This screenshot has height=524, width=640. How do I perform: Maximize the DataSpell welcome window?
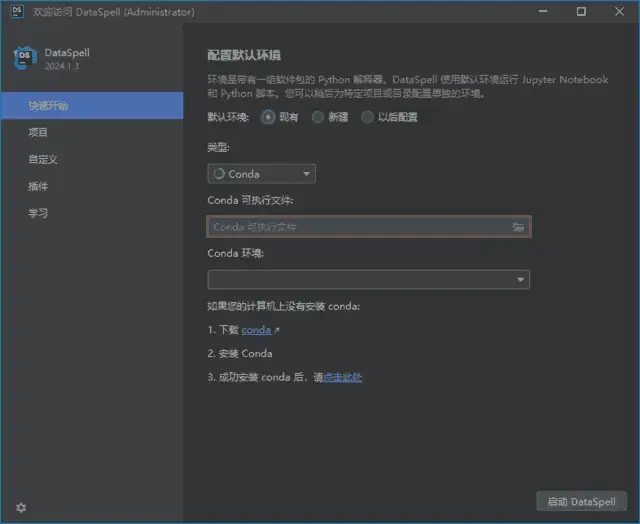coord(581,11)
